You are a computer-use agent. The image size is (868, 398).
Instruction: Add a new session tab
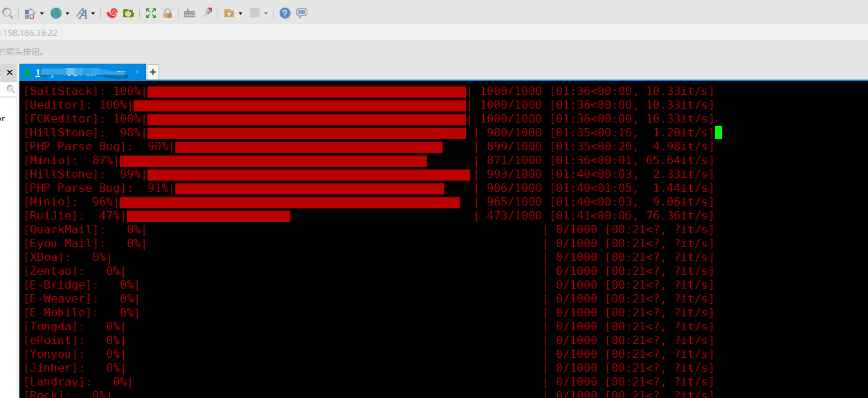(153, 72)
